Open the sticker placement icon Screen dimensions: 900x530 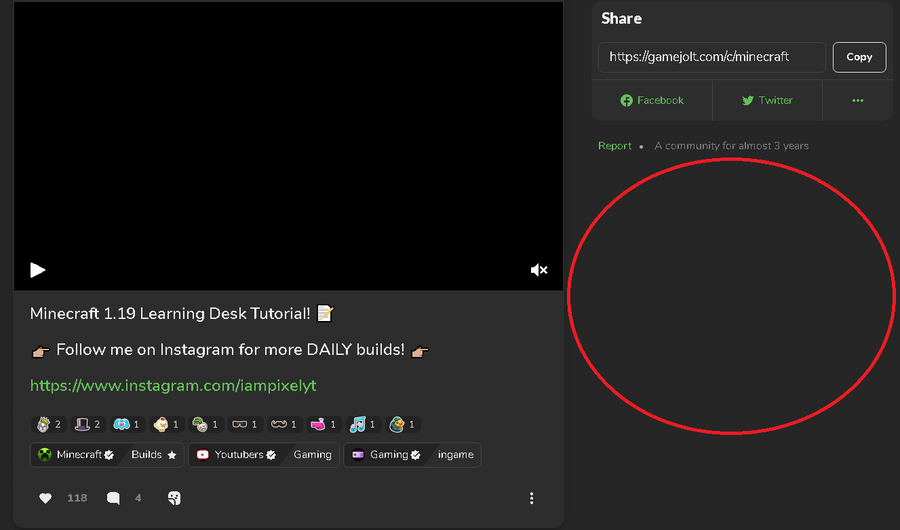click(x=174, y=498)
